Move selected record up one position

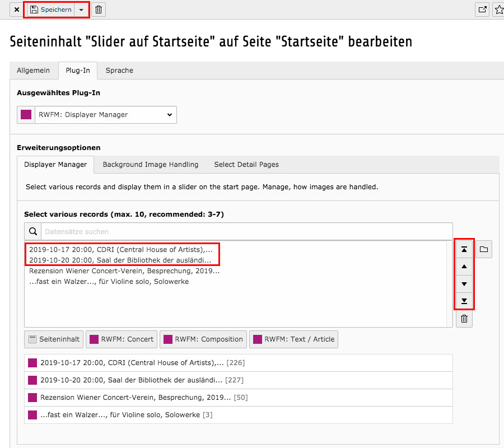coord(464,266)
